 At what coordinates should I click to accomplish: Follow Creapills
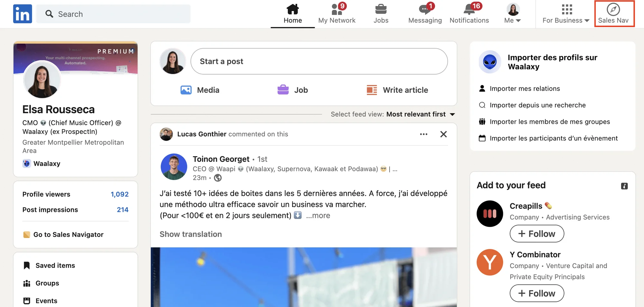click(537, 233)
